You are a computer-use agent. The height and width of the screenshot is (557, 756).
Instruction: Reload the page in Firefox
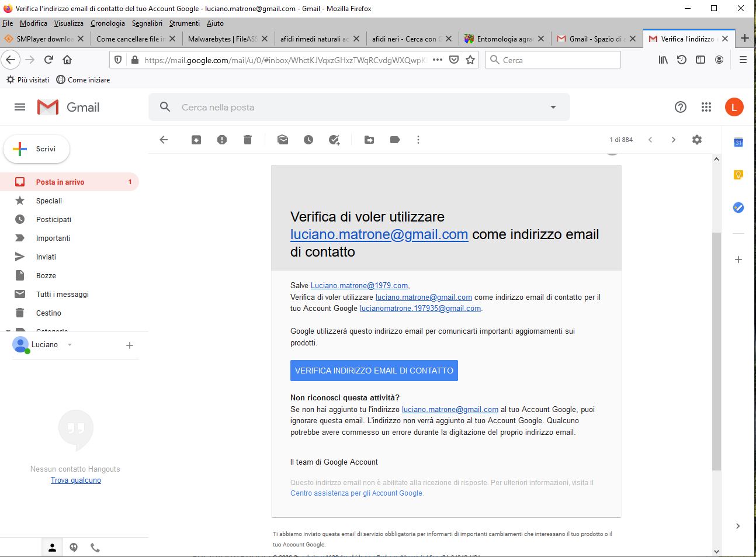(49, 60)
